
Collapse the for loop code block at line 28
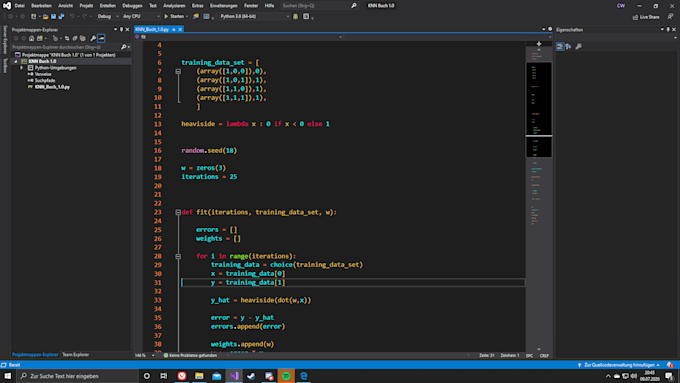coord(178,256)
